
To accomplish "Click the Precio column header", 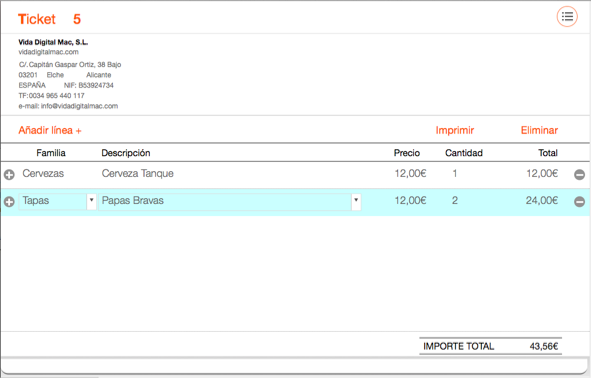I will [407, 153].
